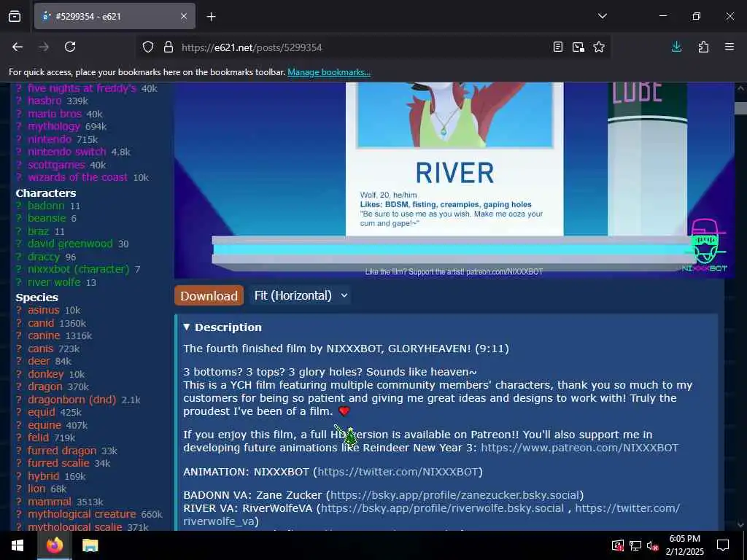Open the Firefox downloads panel
The width and height of the screenshot is (747, 560).
[x=676, y=47]
